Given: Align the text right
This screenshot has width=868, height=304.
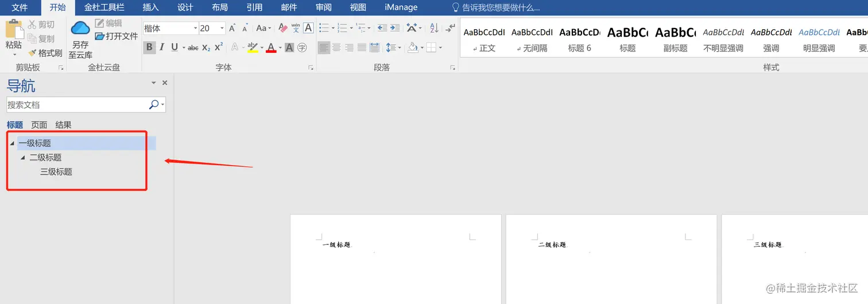Looking at the screenshot, I should point(349,48).
